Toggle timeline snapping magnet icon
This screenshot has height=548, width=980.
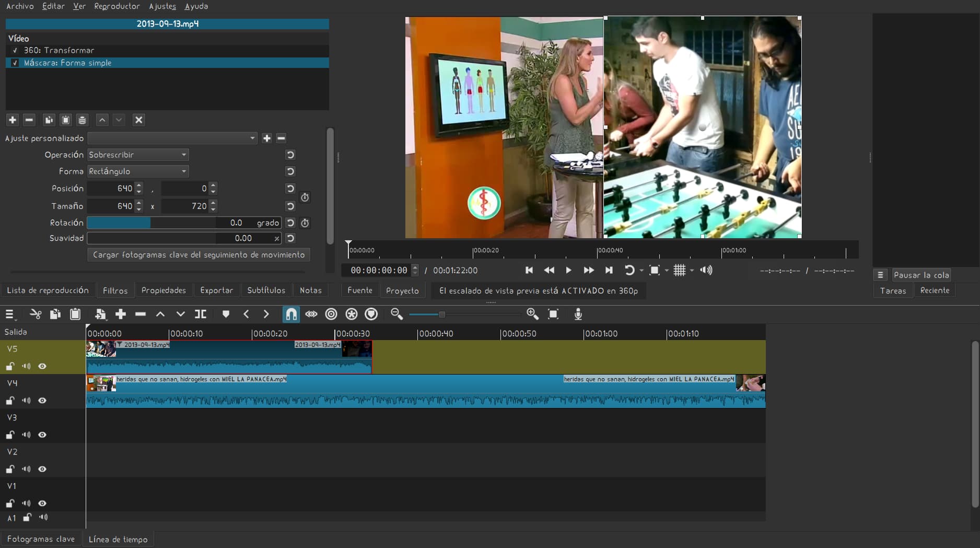[x=291, y=314]
